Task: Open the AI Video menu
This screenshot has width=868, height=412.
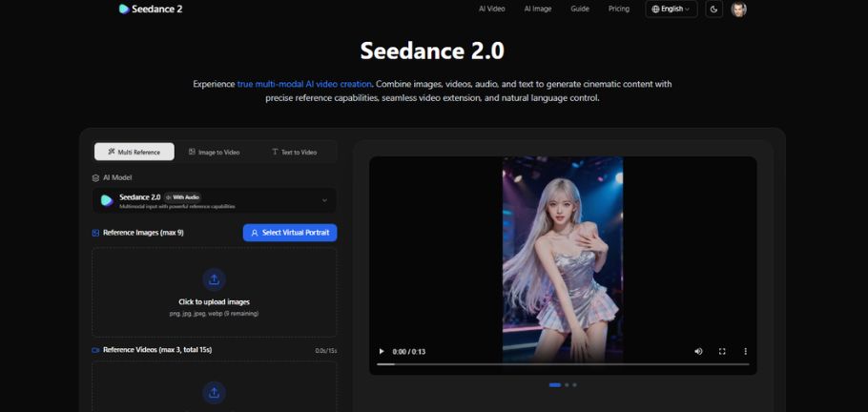Action: (x=491, y=9)
